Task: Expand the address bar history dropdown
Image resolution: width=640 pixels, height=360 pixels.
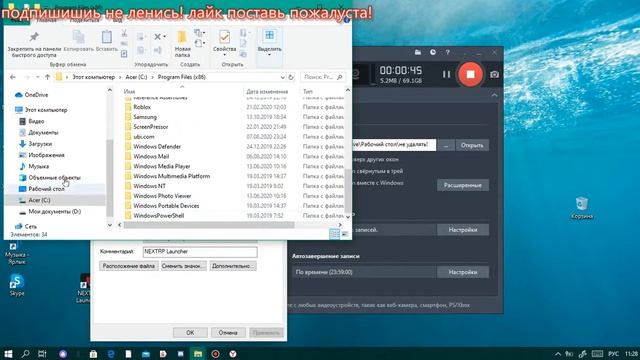Action: [x=282, y=77]
